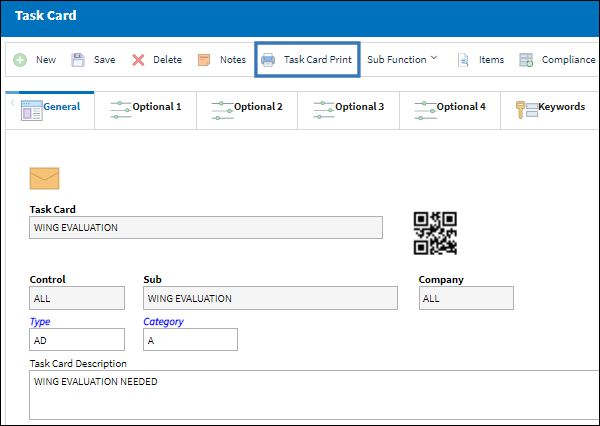Click the Category field showing A
The width and height of the screenshot is (600, 426).
point(190,339)
